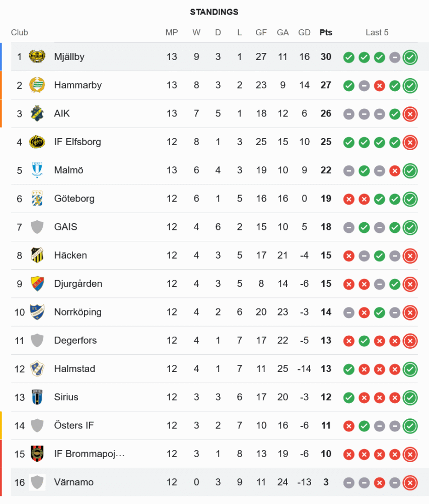Click the IF Elfsborg yellow crest

pos(37,142)
